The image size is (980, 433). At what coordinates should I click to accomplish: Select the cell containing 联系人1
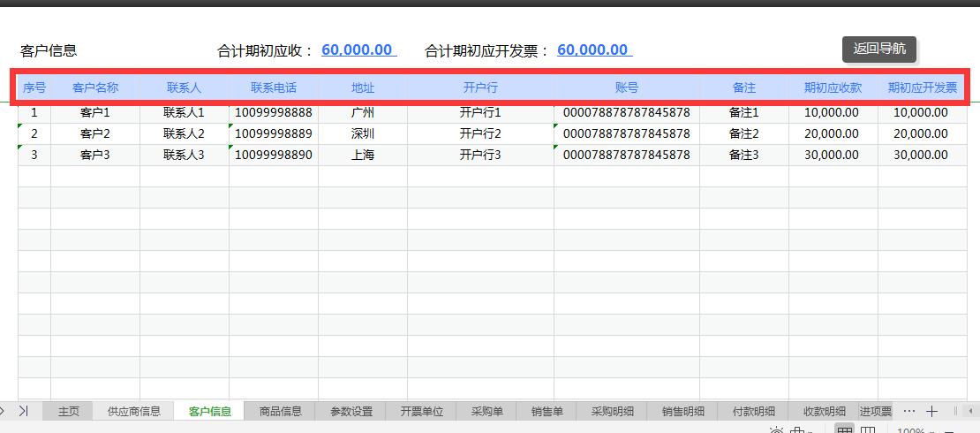click(x=185, y=113)
